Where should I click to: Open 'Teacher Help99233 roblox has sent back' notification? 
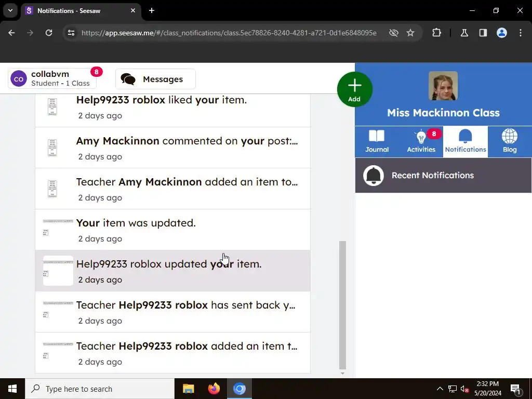coord(172,312)
